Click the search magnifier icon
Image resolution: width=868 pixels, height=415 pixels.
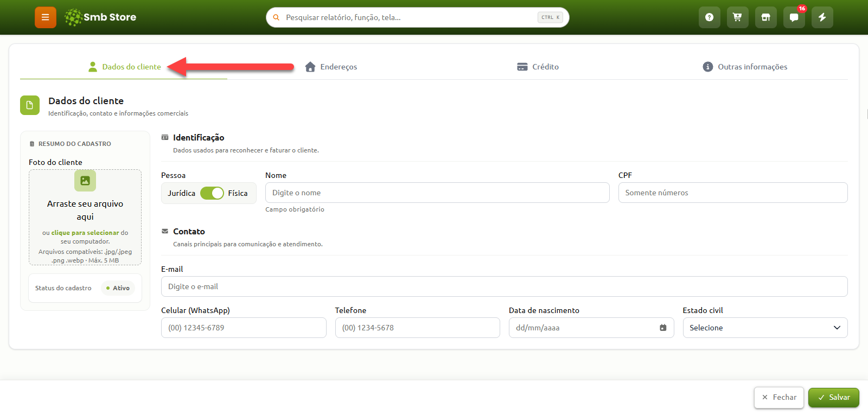[276, 17]
